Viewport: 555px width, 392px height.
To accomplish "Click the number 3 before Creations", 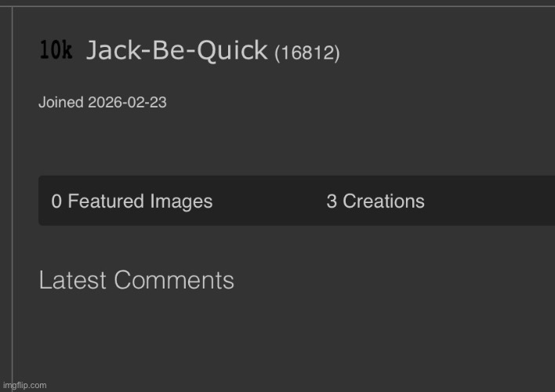I will [332, 201].
